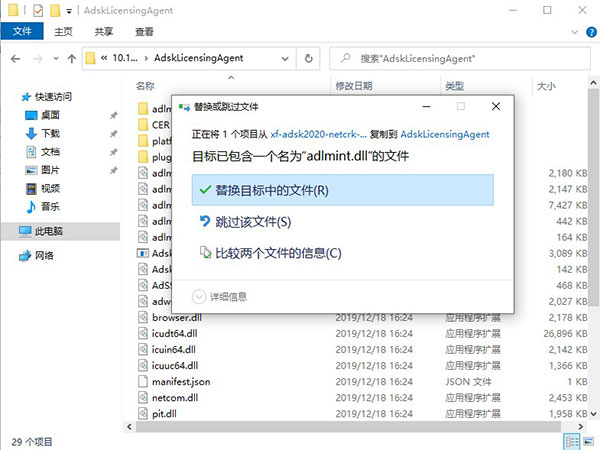Switch to large thumbnails view icon
Image resolution: width=600 pixels, height=450 pixels.
pyautogui.click(x=587, y=441)
